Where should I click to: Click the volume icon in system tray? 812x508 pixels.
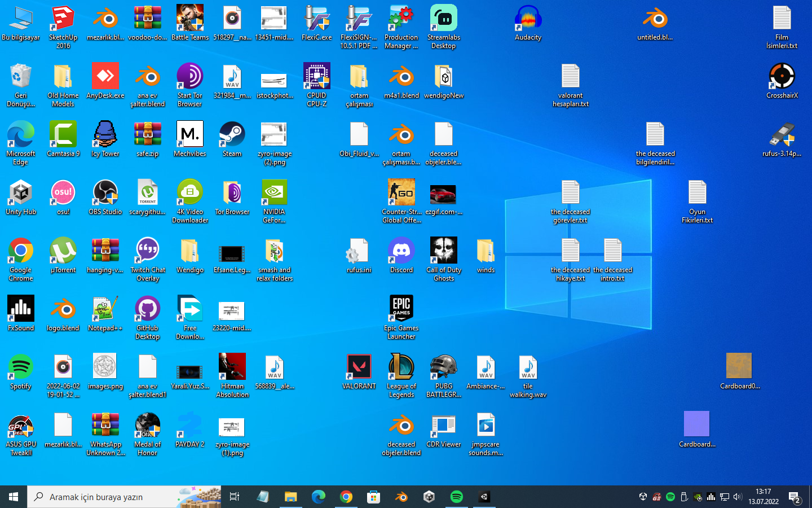738,497
